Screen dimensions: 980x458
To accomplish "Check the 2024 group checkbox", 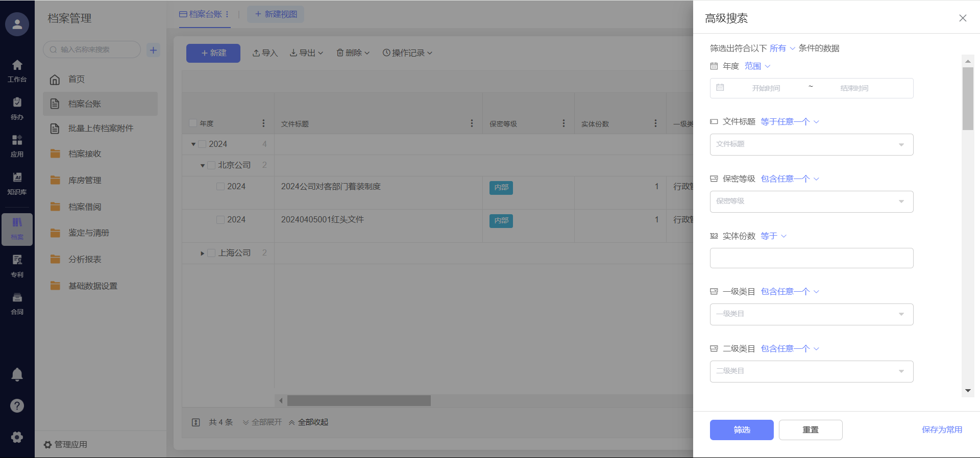I will [x=203, y=144].
